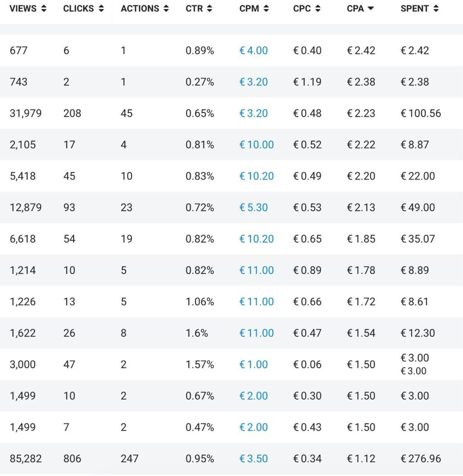Click the ACTIONS column sort arrows
463x476 pixels.
coord(166,9)
